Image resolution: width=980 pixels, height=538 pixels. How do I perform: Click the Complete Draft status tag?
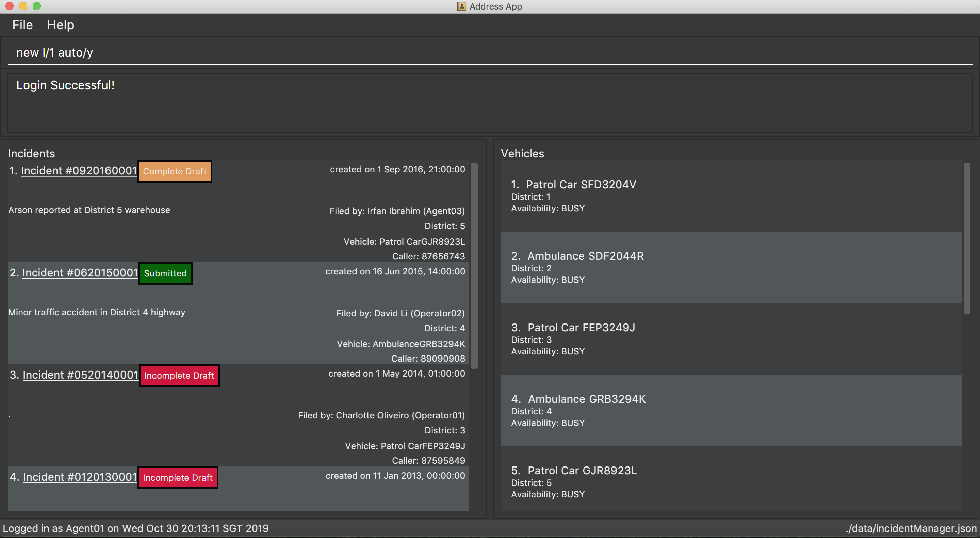pyautogui.click(x=175, y=171)
